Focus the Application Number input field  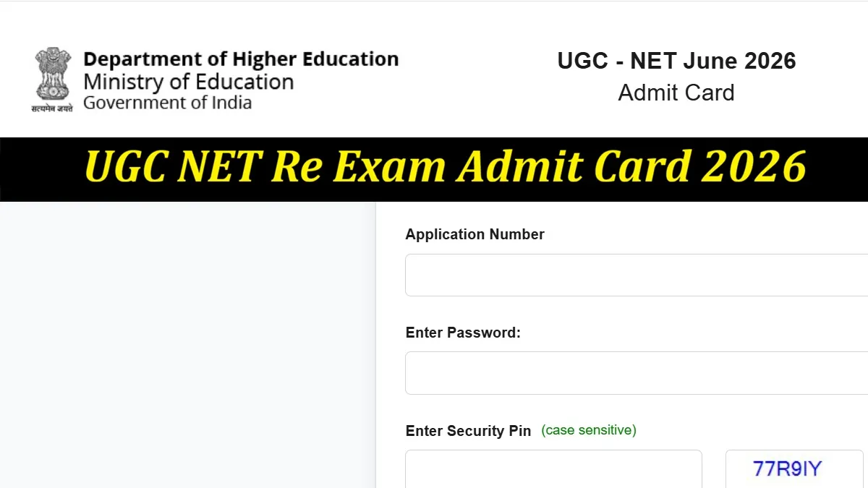tap(637, 275)
